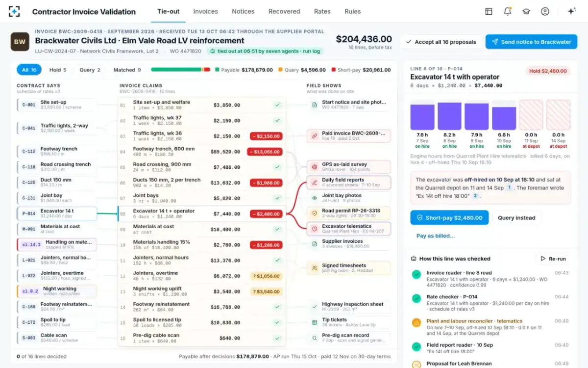The height and width of the screenshot is (368, 588).
Task: Click Supplier invoices document icon
Action: point(315,244)
